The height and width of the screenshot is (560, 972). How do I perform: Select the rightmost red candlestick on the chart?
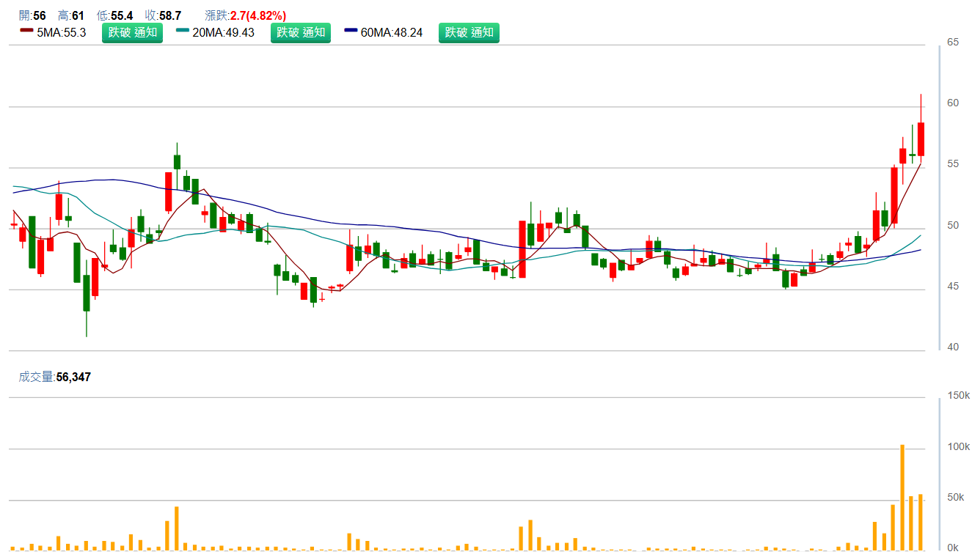(x=921, y=139)
